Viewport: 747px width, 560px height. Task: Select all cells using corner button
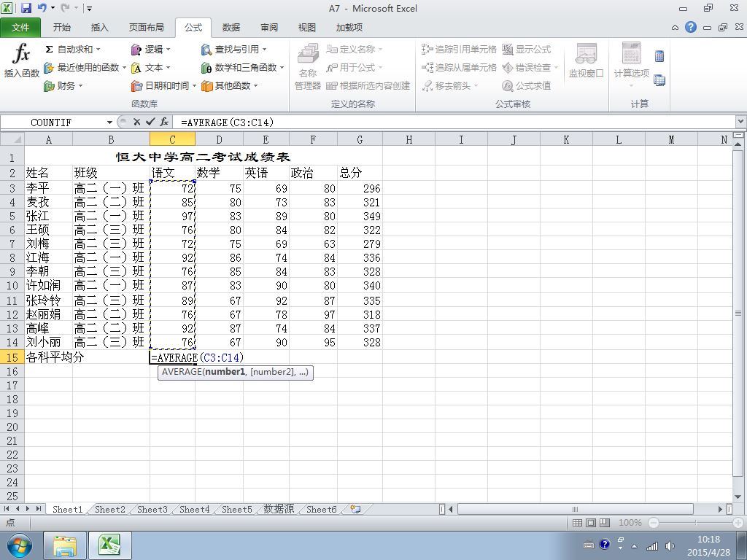(x=12, y=139)
